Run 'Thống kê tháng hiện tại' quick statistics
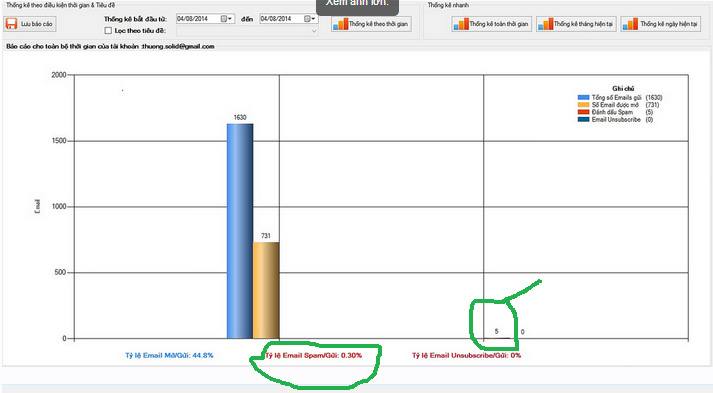This screenshot has width=713, height=393. click(577, 24)
